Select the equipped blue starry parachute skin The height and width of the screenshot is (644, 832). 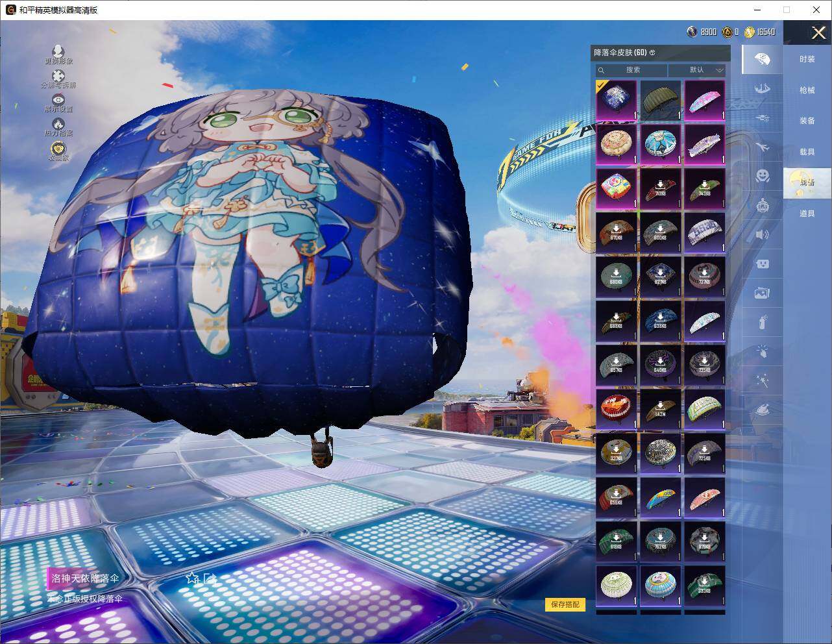tap(617, 100)
